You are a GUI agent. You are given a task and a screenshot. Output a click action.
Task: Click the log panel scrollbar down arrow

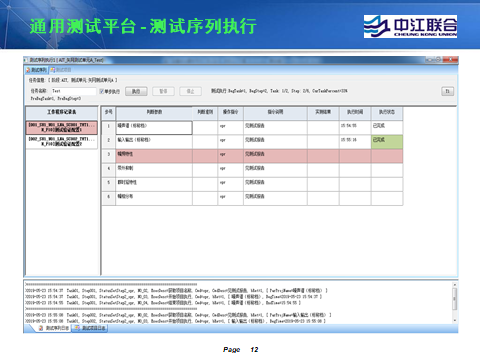pyautogui.click(x=454, y=320)
